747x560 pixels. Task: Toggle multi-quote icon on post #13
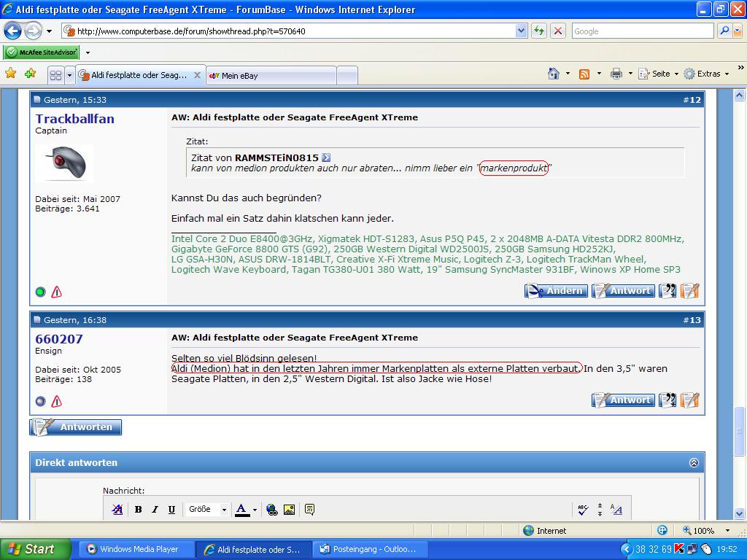(667, 400)
